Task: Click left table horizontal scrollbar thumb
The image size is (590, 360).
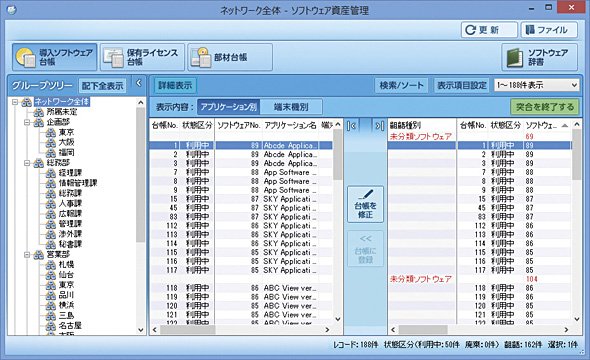Action: pyautogui.click(x=188, y=330)
